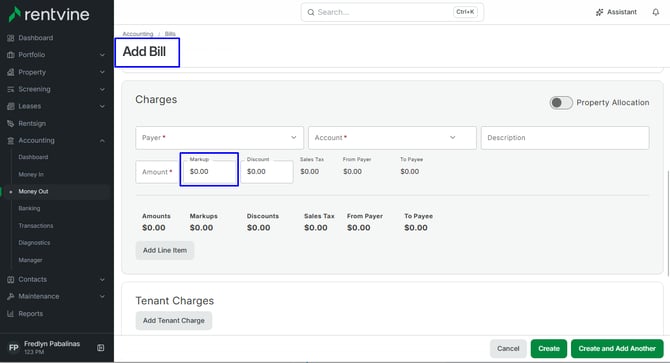This screenshot has height=363, width=670.
Task: Open the Assistant sparkle icon
Action: [599, 12]
